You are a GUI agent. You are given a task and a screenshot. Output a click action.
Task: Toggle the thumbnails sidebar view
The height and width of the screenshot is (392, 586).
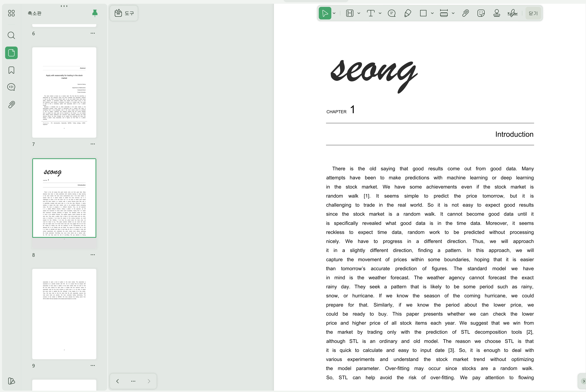(11, 53)
